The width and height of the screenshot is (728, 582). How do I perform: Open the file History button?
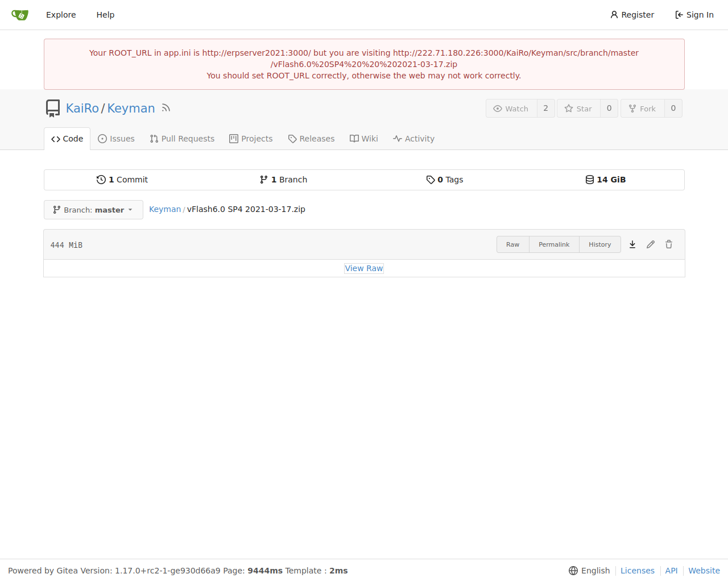[x=599, y=244]
